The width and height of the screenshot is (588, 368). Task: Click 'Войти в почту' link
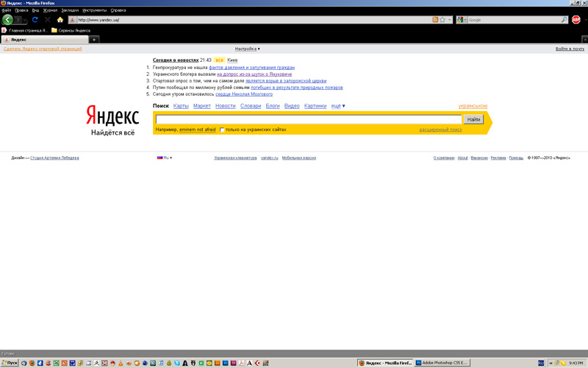[570, 49]
